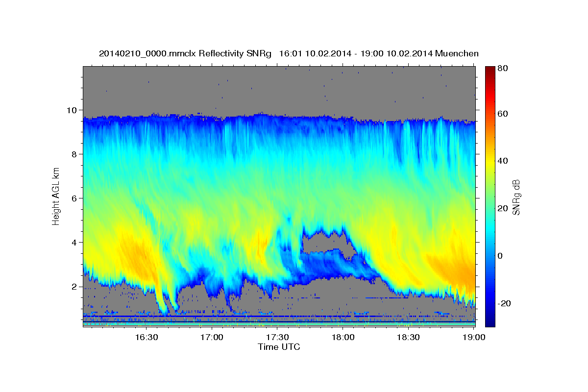Click the colorbar value 60
Image resolution: width=588 pixels, height=392 pixels.
click(x=502, y=114)
